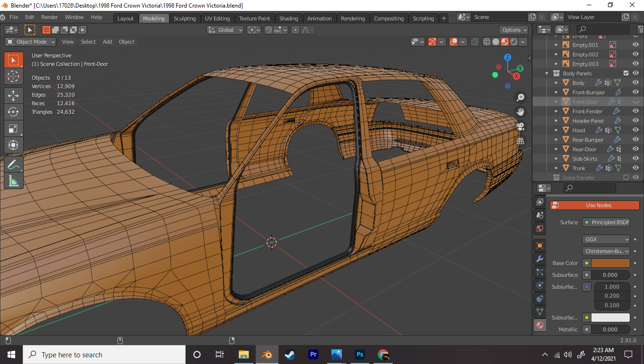
Task: Open the Christensen-Burley subsurface method dropdown
Action: pos(606,251)
